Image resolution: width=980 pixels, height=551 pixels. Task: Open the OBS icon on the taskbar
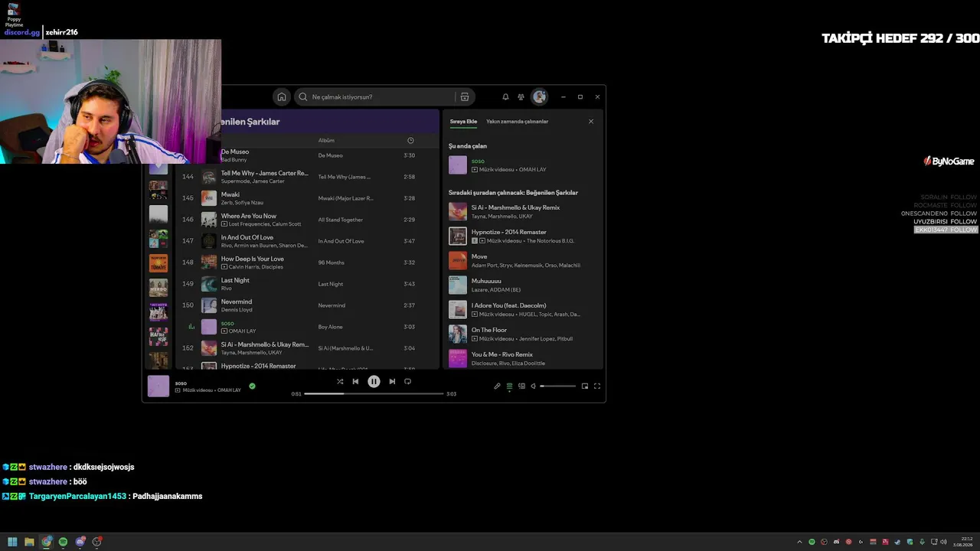tap(97, 542)
